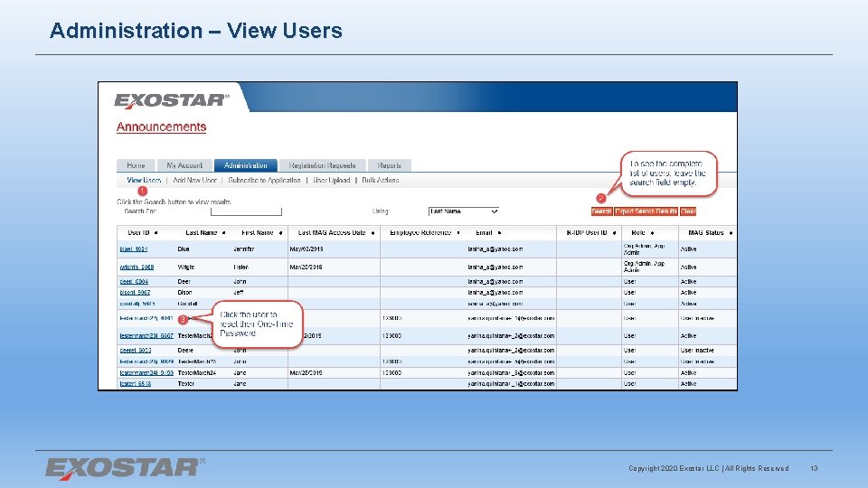
Task: Open Jane Tester's user ID link in last row
Action: pyautogui.click(x=136, y=383)
